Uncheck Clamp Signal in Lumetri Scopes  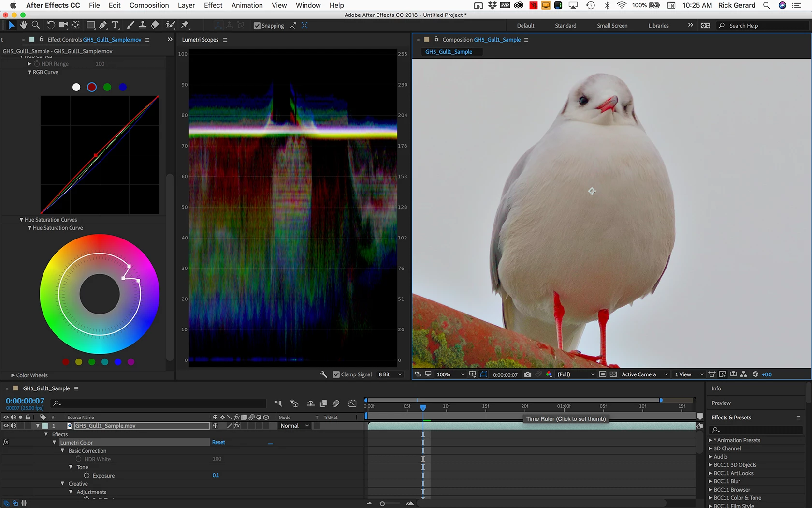336,374
